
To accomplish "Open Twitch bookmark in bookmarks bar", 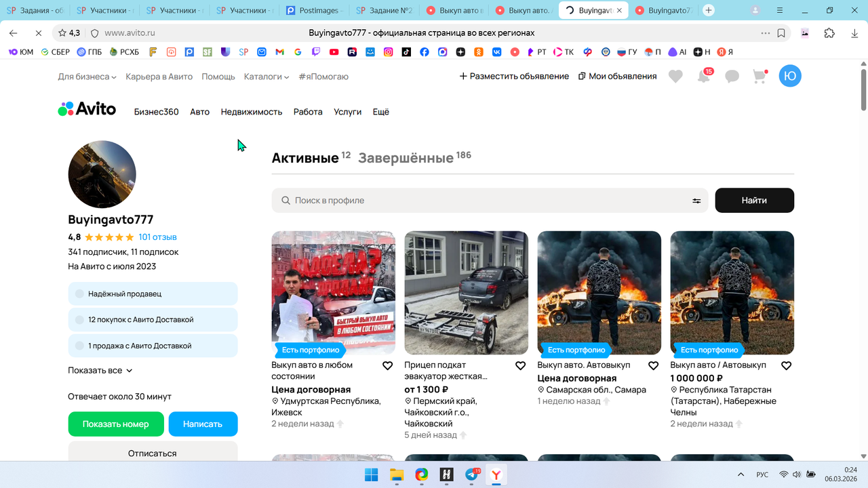I will pos(316,52).
